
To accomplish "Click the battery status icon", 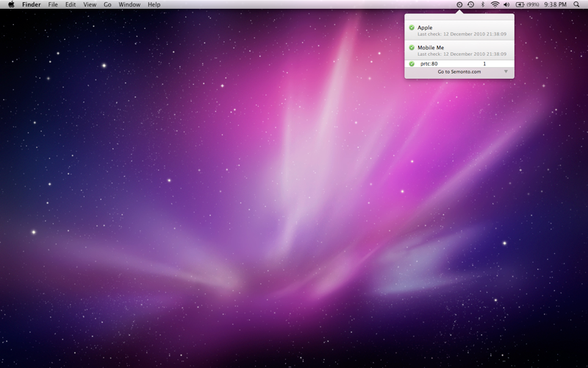I will point(520,4).
